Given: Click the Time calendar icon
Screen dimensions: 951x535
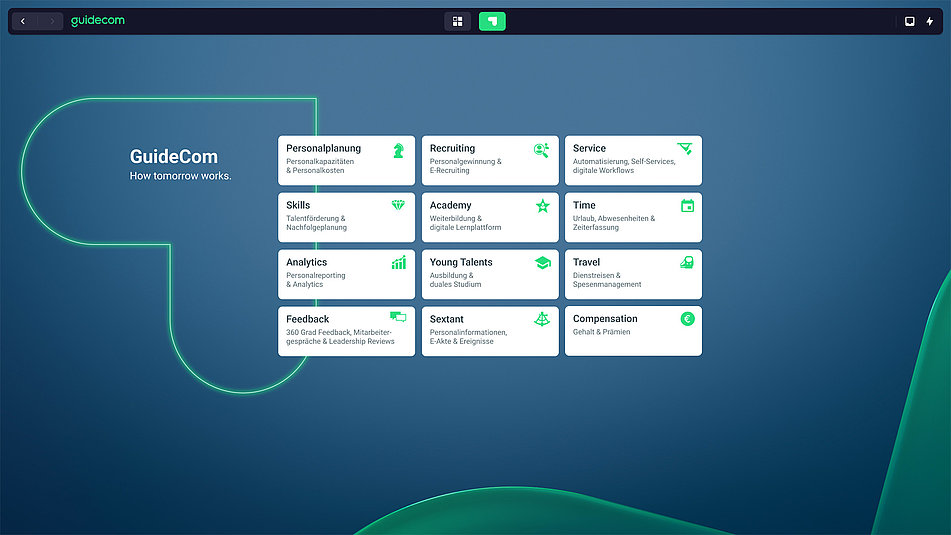Looking at the screenshot, I should tap(687, 206).
